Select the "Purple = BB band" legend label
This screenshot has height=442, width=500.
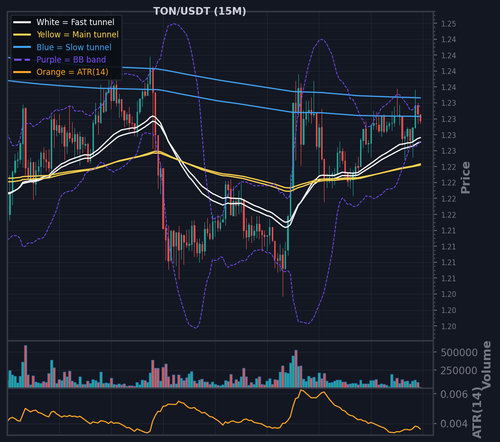click(71, 59)
